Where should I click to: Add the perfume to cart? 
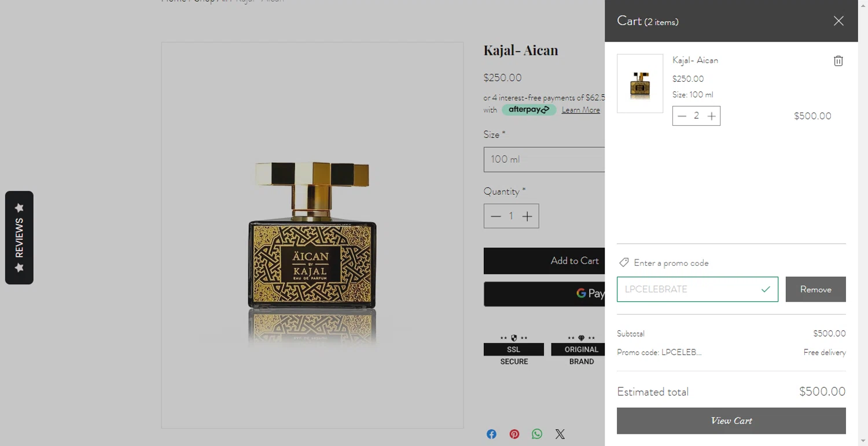544,261
